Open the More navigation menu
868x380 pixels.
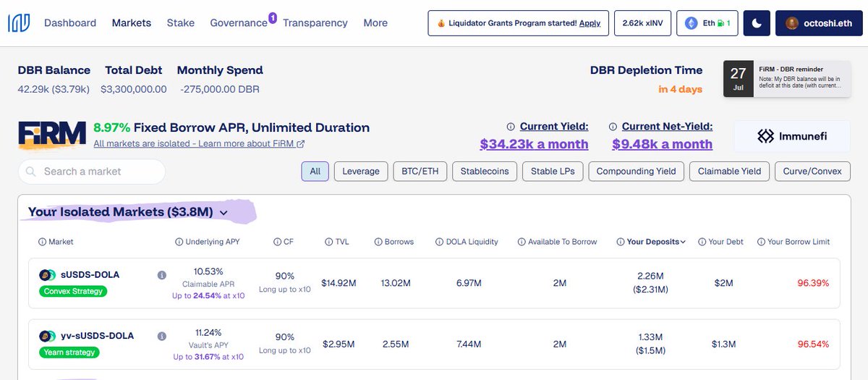[x=375, y=23]
